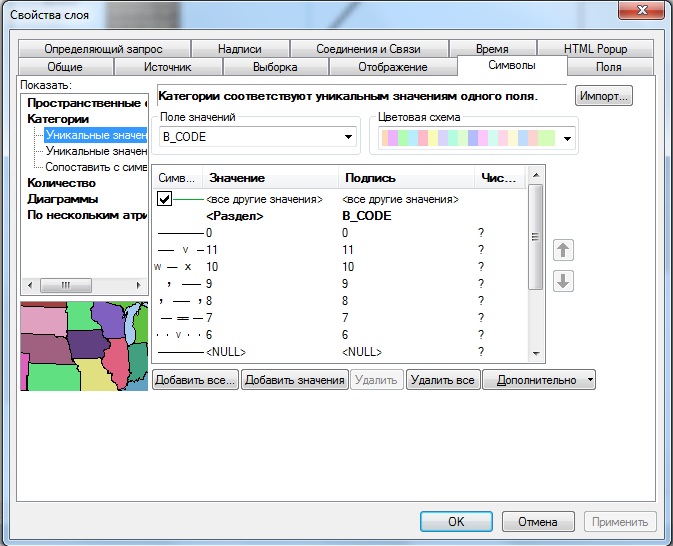673x546 pixels.
Task: Click the line symbol for value 7
Action: pos(182,318)
